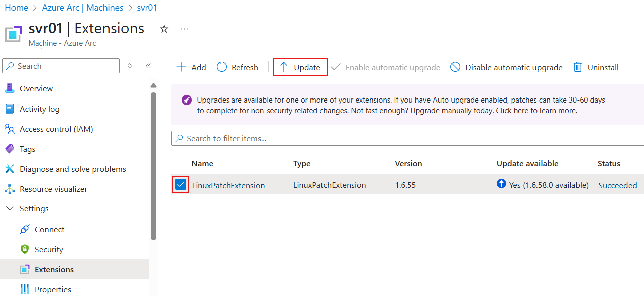Click the rocket icon in upgrade banner
The height and width of the screenshot is (296, 644).
click(x=186, y=100)
